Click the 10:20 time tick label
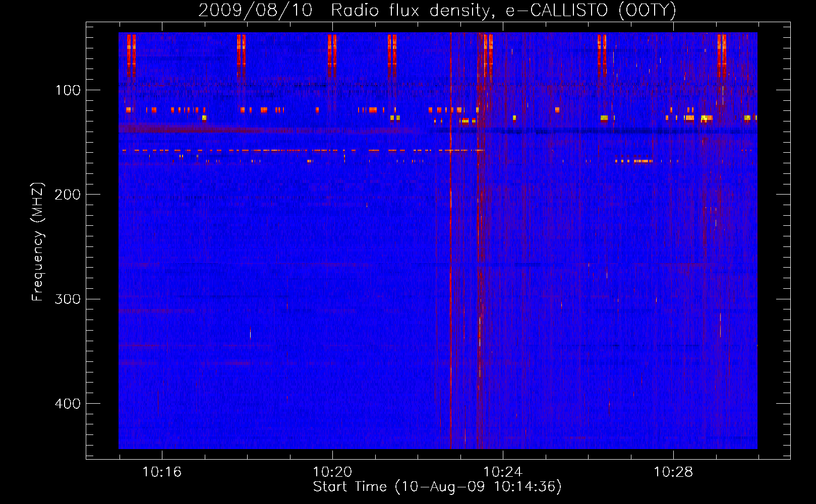This screenshot has height=504, width=816. 332,472
